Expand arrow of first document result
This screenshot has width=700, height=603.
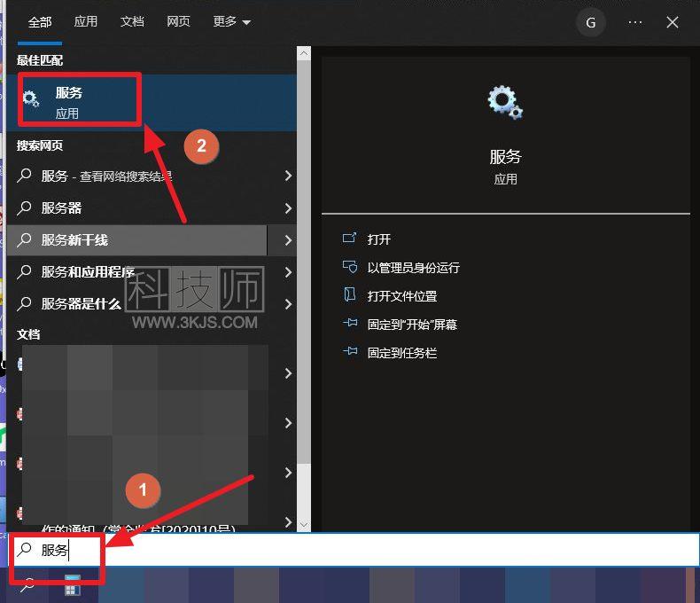click(288, 373)
